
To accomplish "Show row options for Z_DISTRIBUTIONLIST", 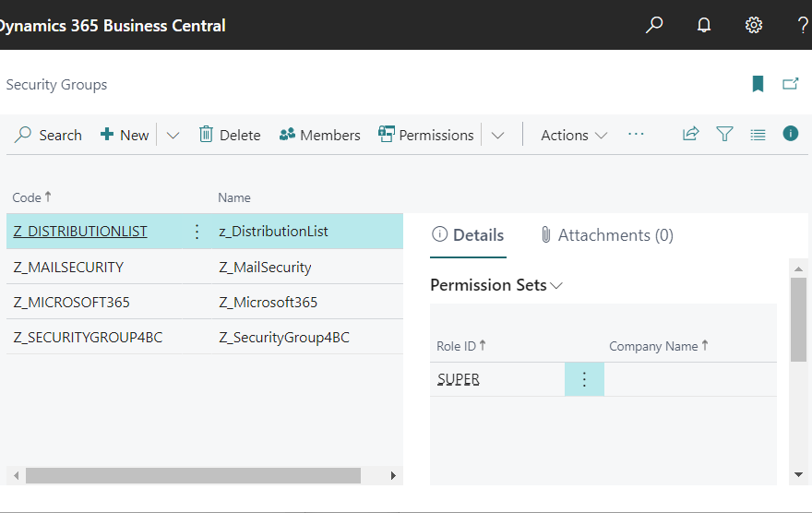I will [x=197, y=232].
